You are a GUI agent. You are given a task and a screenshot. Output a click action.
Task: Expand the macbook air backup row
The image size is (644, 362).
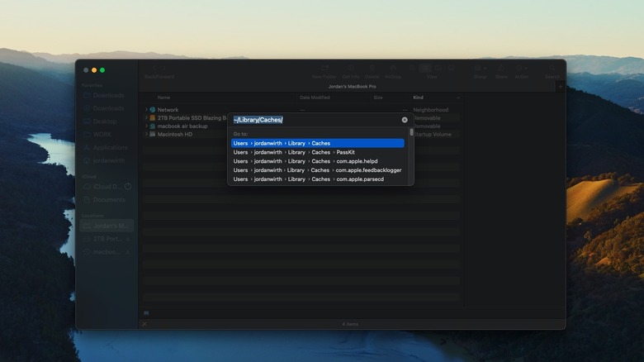pos(146,126)
